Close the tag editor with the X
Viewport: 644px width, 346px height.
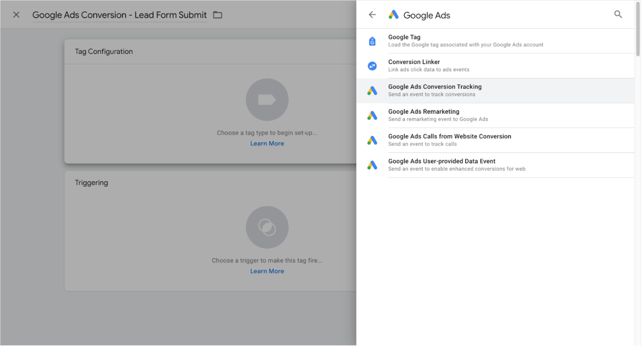[x=16, y=15]
